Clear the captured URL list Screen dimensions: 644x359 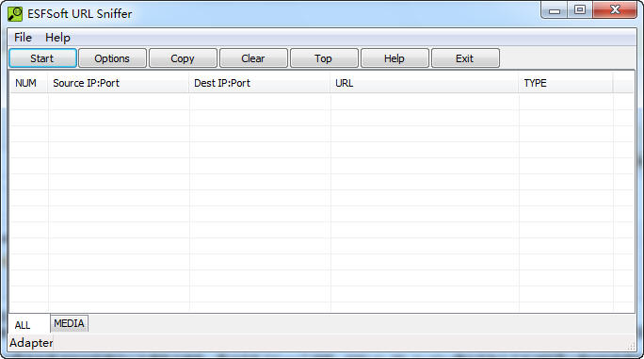tap(253, 58)
